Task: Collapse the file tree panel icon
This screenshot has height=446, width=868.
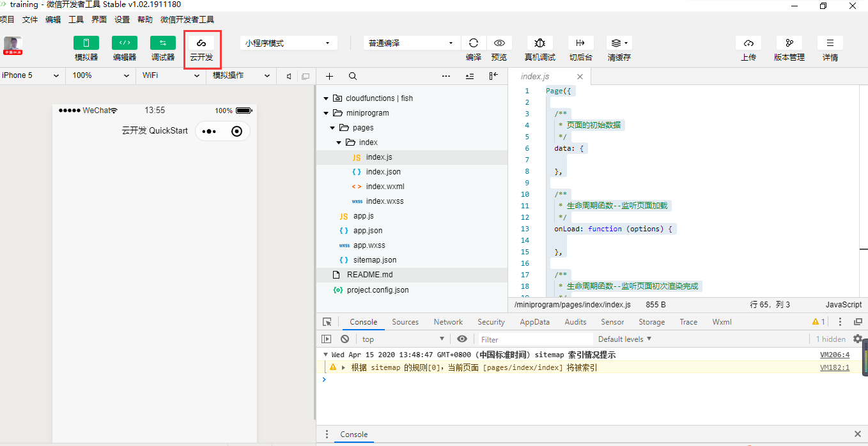Action: pyautogui.click(x=493, y=76)
